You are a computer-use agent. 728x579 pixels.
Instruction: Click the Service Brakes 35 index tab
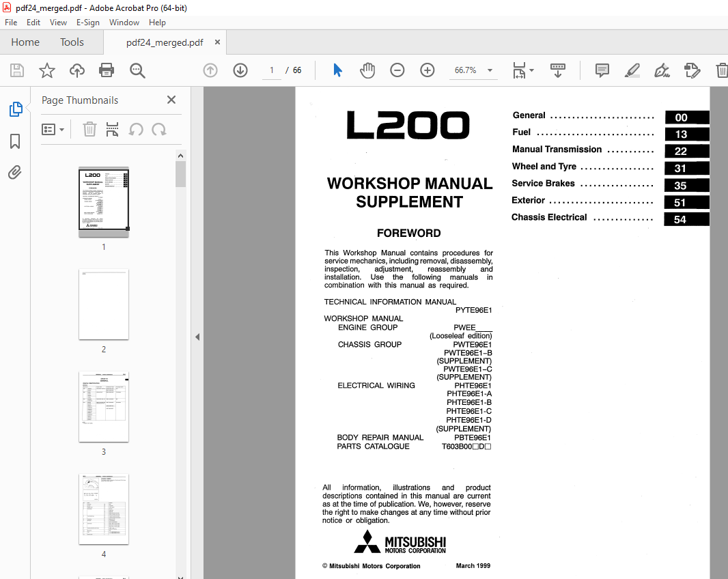686,185
